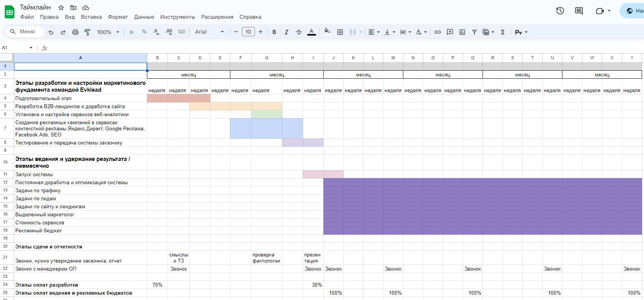
Task: Add a comment with the plus bubble icon
Action: pyautogui.click(x=450, y=32)
